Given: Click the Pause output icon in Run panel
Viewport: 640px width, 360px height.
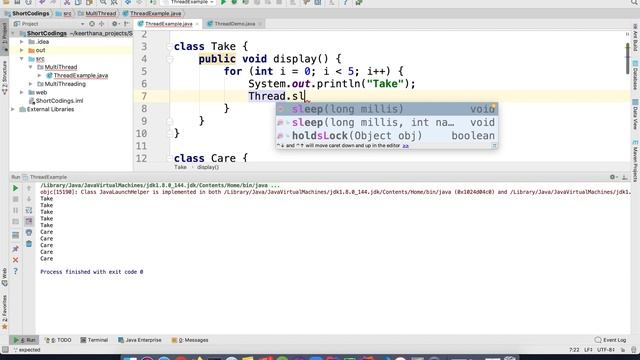Looking at the screenshot, I should 16,210.
